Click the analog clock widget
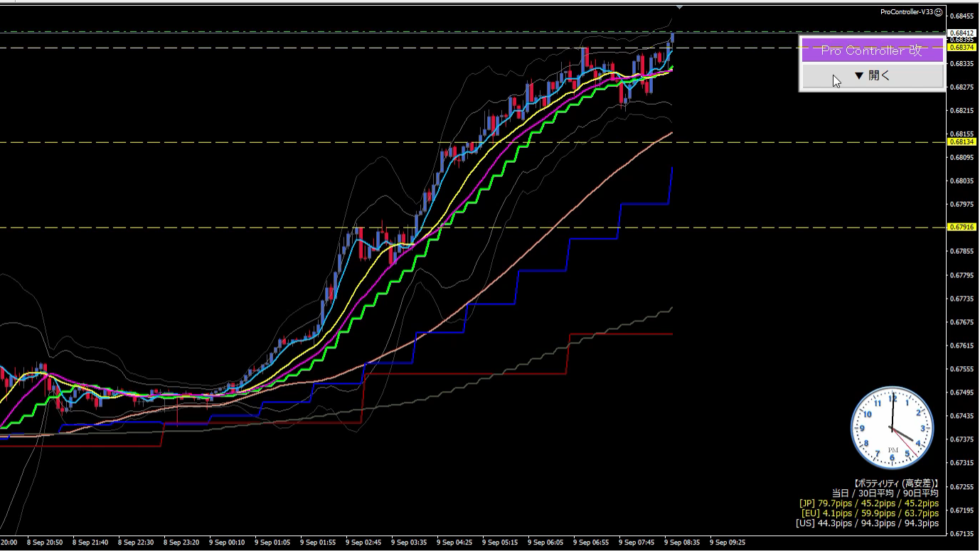 point(892,428)
